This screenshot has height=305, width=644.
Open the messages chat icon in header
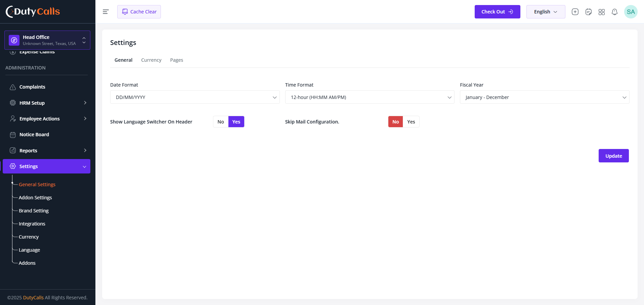point(588,12)
